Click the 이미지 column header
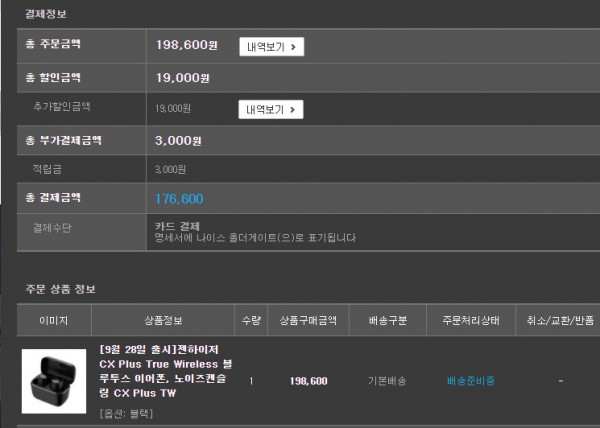The width and height of the screenshot is (600, 428). [x=54, y=320]
